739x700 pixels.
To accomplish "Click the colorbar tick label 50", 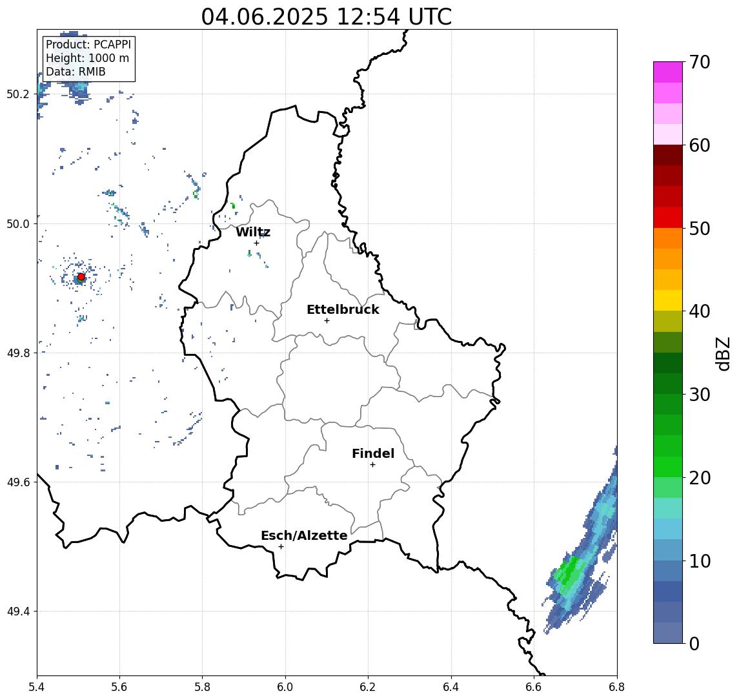I will tap(700, 229).
